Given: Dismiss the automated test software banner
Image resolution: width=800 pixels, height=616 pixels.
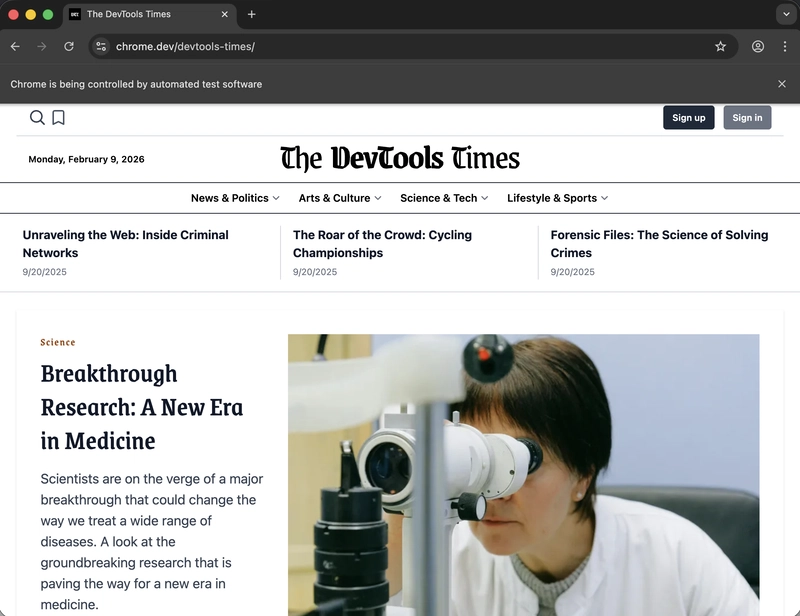Looking at the screenshot, I should click(x=782, y=84).
